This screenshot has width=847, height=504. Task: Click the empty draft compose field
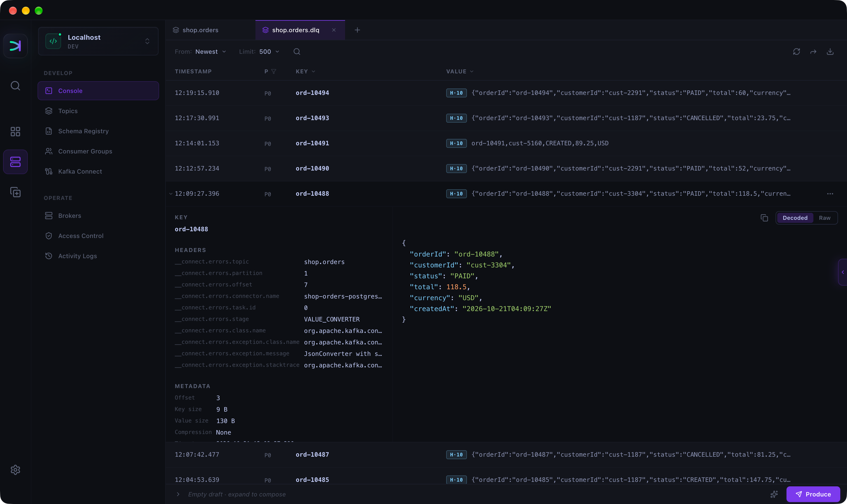[237, 494]
